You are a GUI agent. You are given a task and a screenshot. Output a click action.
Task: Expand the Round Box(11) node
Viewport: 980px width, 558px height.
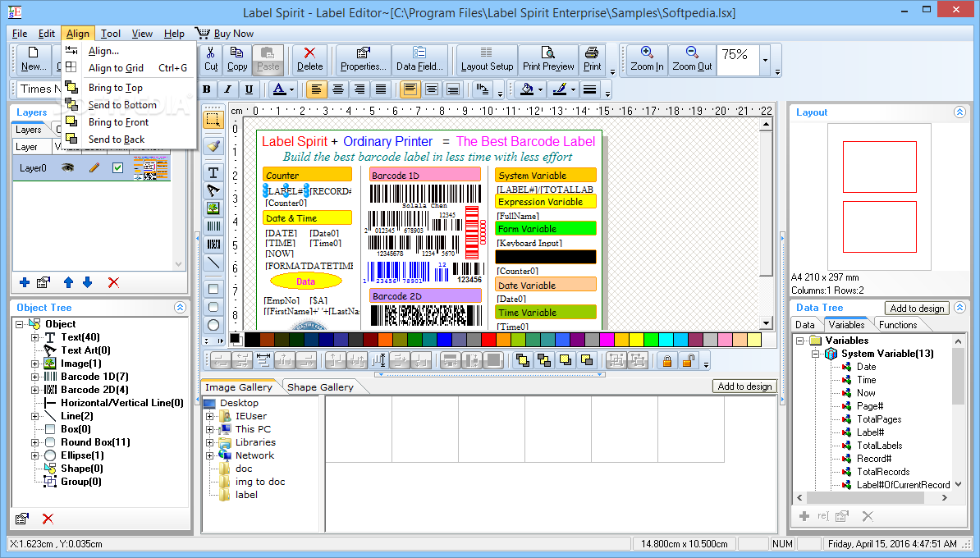(x=35, y=442)
